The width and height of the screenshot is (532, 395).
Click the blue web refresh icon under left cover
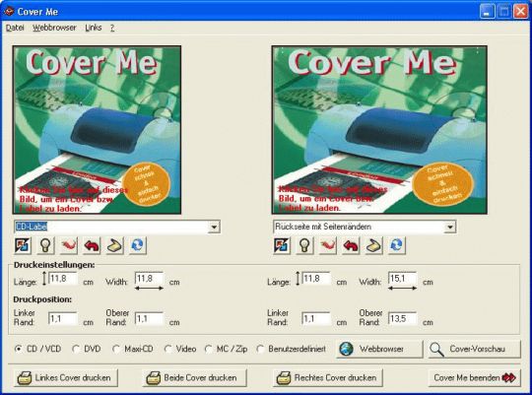(137, 245)
